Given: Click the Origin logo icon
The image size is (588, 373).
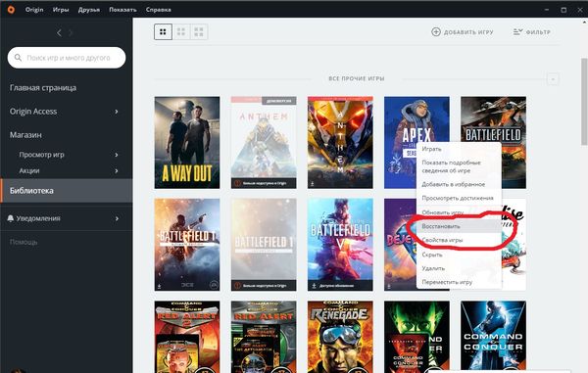Looking at the screenshot, I should [x=11, y=10].
